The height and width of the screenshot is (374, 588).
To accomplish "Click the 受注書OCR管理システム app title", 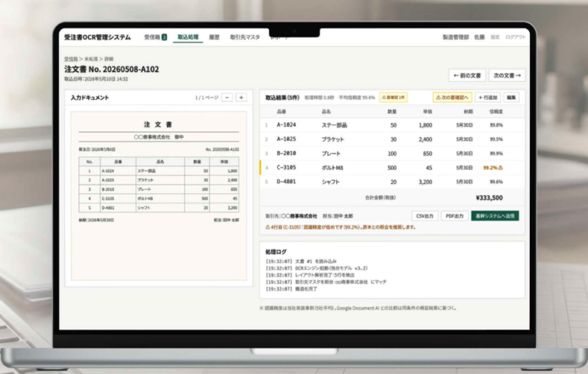I will [97, 38].
